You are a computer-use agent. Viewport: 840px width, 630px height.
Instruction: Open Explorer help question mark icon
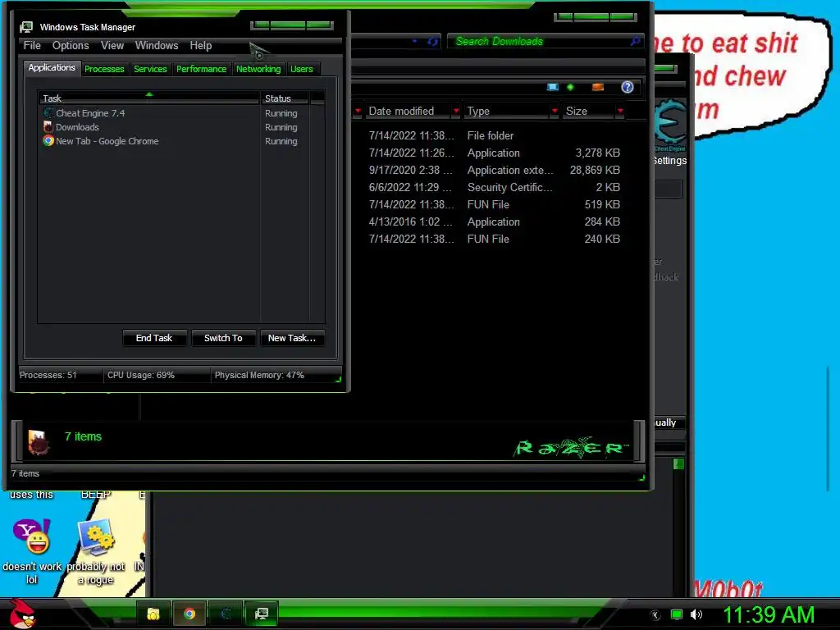628,87
